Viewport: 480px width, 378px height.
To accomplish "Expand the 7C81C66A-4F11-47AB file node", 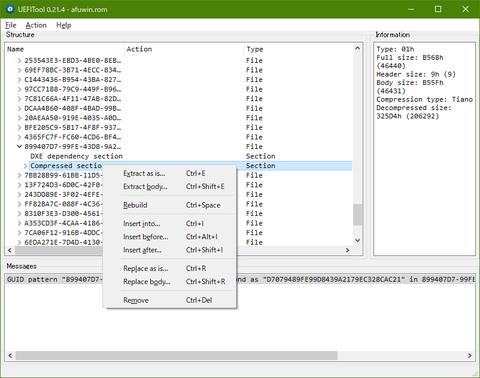I will (x=19, y=99).
